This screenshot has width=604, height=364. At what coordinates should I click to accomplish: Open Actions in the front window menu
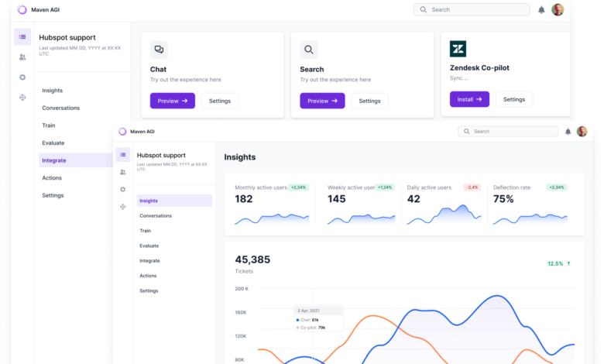click(x=148, y=276)
